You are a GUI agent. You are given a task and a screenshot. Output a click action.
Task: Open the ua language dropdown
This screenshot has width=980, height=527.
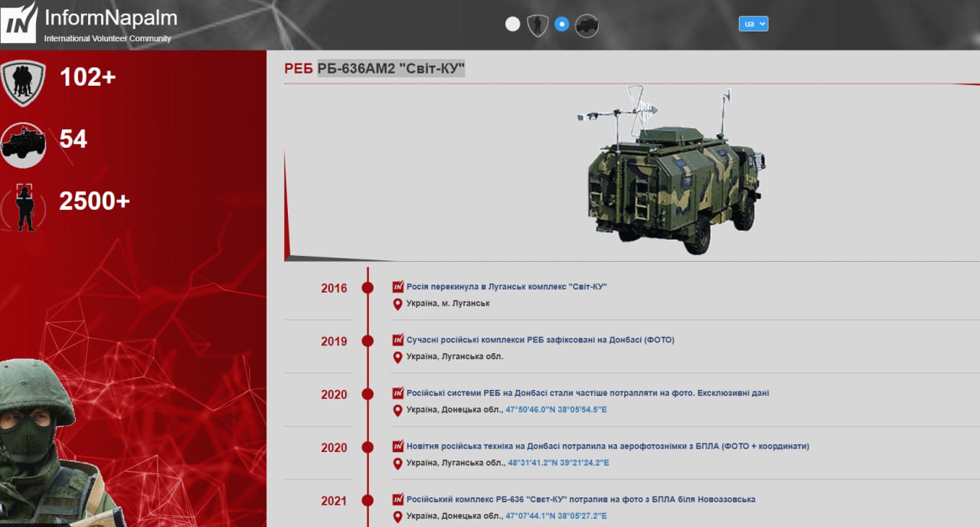pos(753,24)
